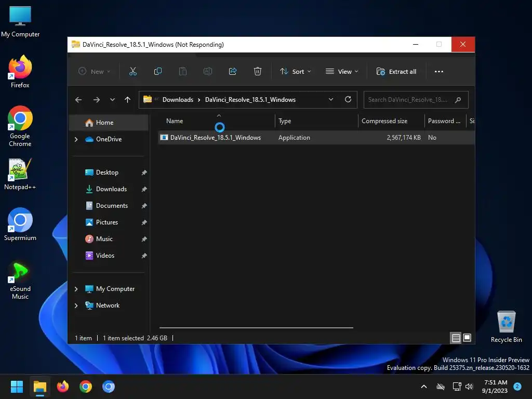Open the notification count badge

pos(517,386)
